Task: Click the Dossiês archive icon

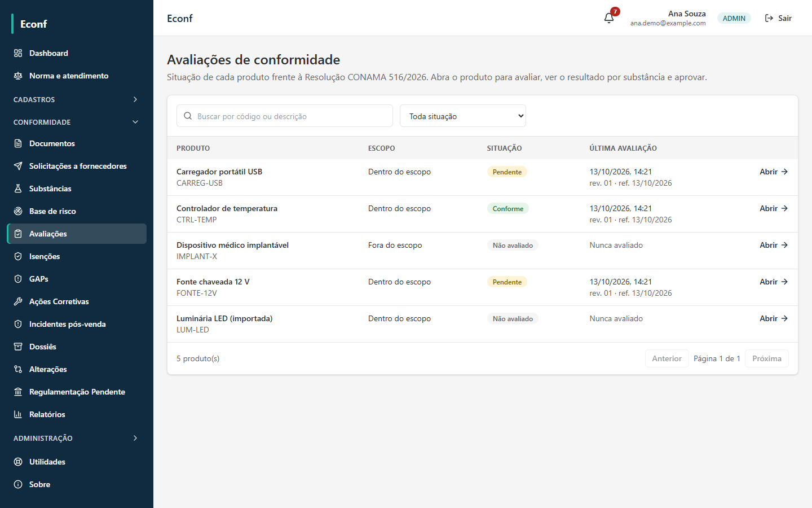Action: click(x=18, y=347)
